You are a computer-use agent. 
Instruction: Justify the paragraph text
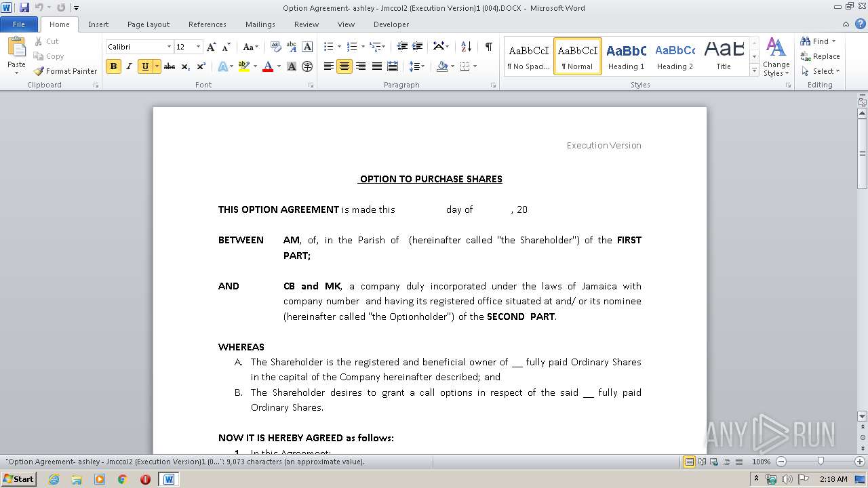point(376,66)
